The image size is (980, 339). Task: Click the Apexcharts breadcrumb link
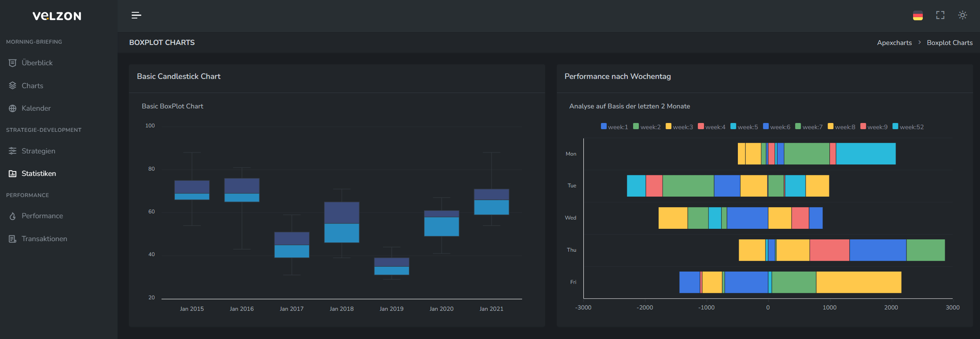coord(894,43)
